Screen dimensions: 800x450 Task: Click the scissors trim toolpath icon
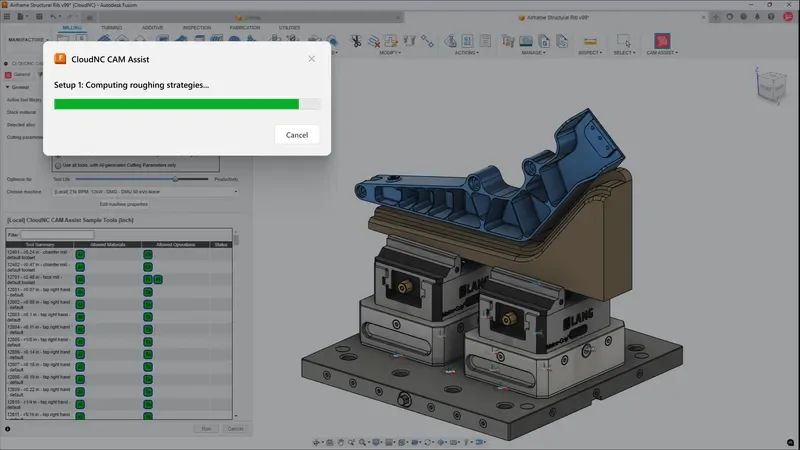[x=356, y=41]
